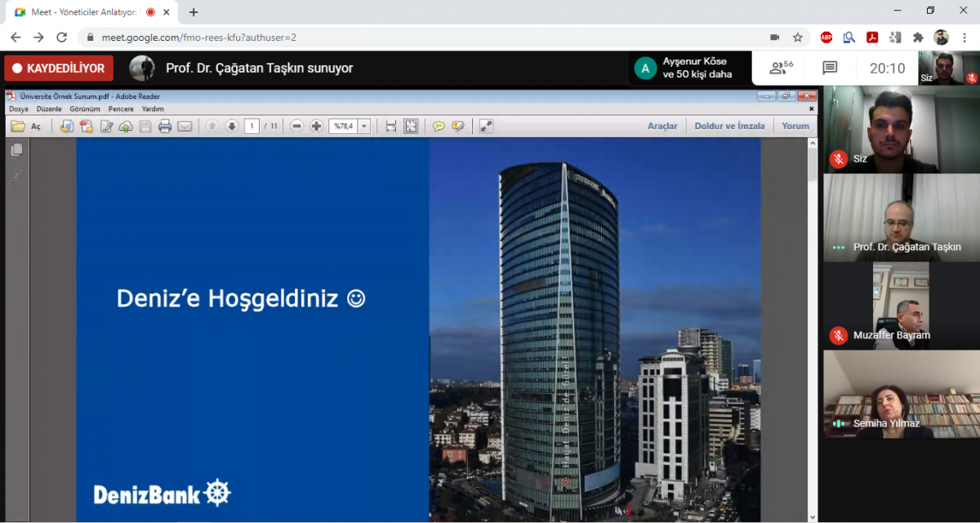The height and width of the screenshot is (523, 980).
Task: Go to previous page with up arrow
Action: tap(212, 126)
